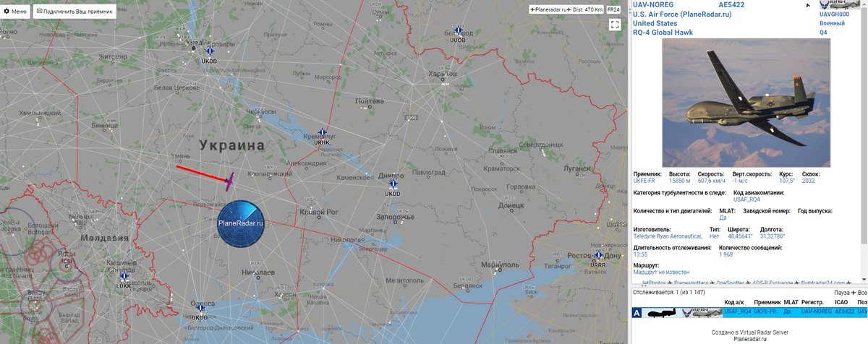Click the FR24 map button
Viewport: 868px width, 344px height.
[x=613, y=10]
